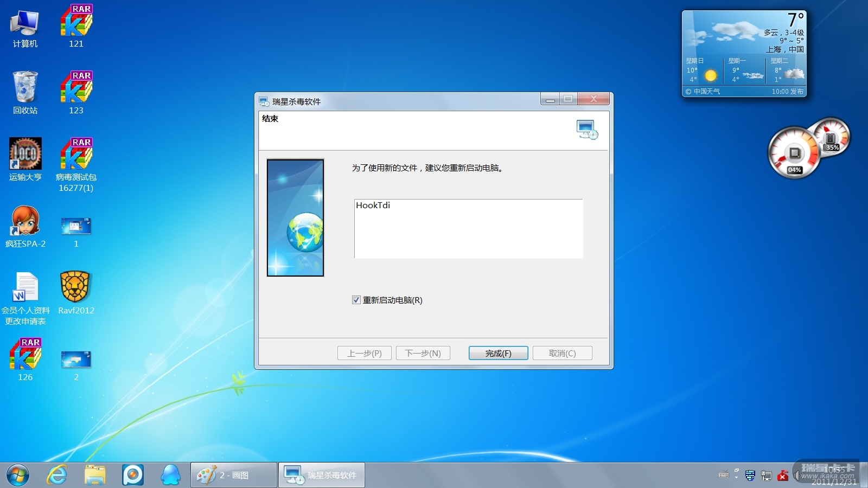
Task: Click the 瑞星杀毒软件 taskbar button
Action: tap(322, 475)
